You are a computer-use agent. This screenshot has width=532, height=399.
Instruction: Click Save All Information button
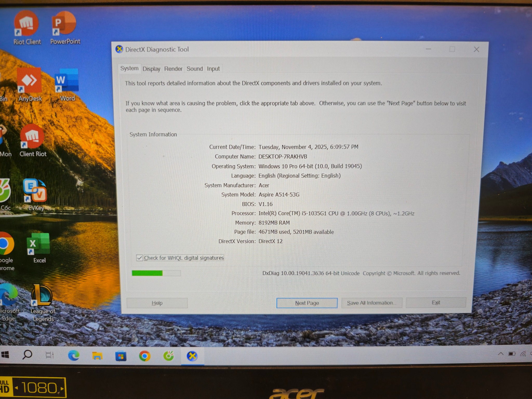[x=371, y=303]
